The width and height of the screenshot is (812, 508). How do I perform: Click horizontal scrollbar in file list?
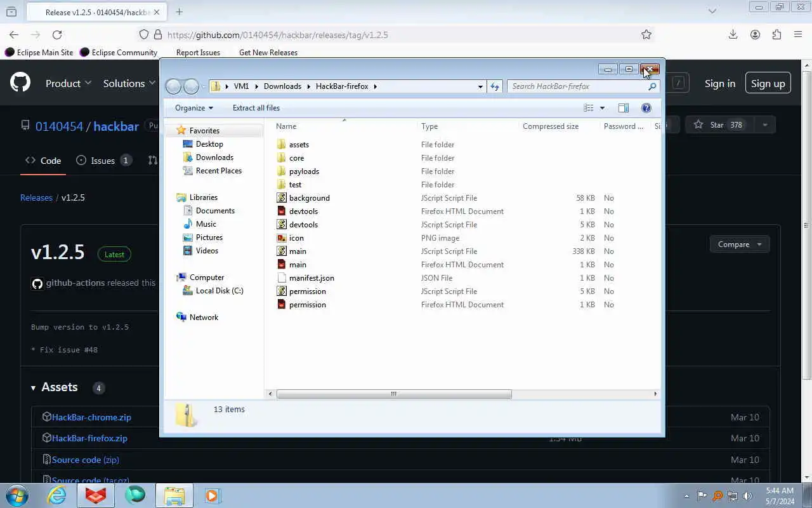click(394, 394)
